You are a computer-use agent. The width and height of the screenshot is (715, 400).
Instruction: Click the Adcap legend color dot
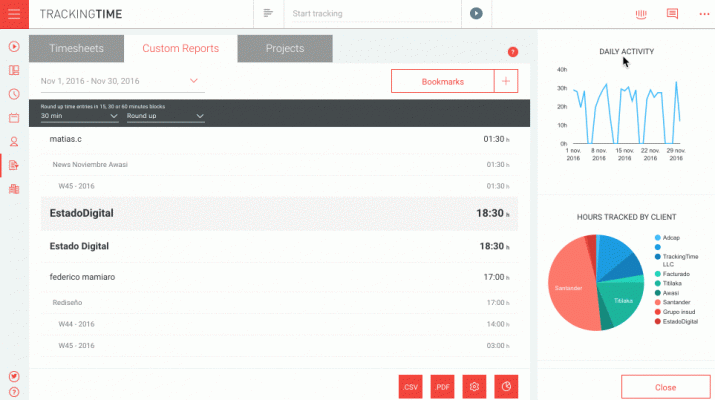point(658,238)
